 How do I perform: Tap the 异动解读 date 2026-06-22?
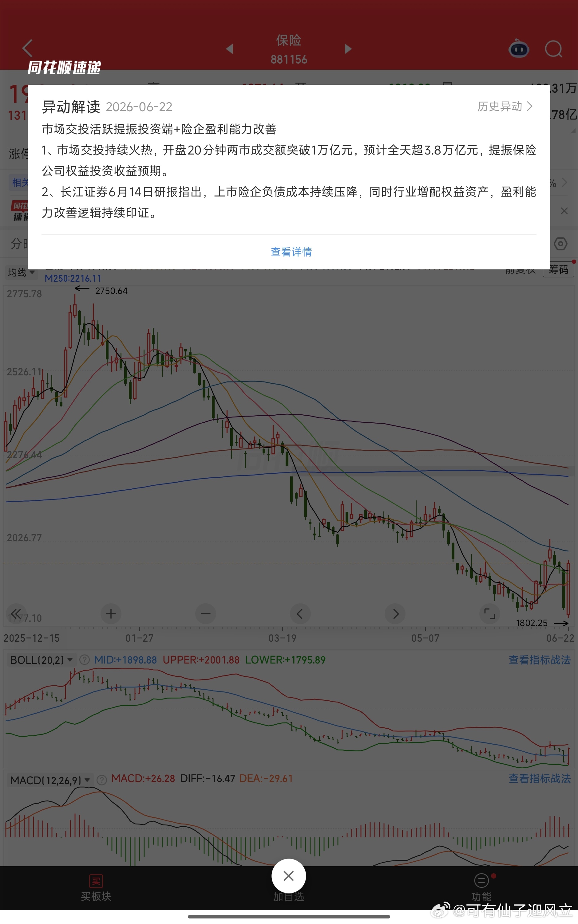click(x=139, y=107)
